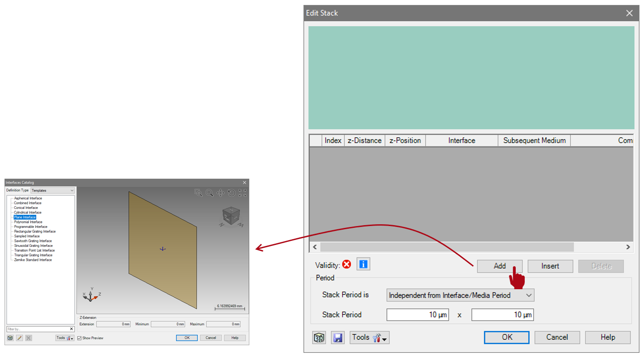The width and height of the screenshot is (644, 356).
Task: Click second Stack Period 10 µm field
Action: point(502,314)
